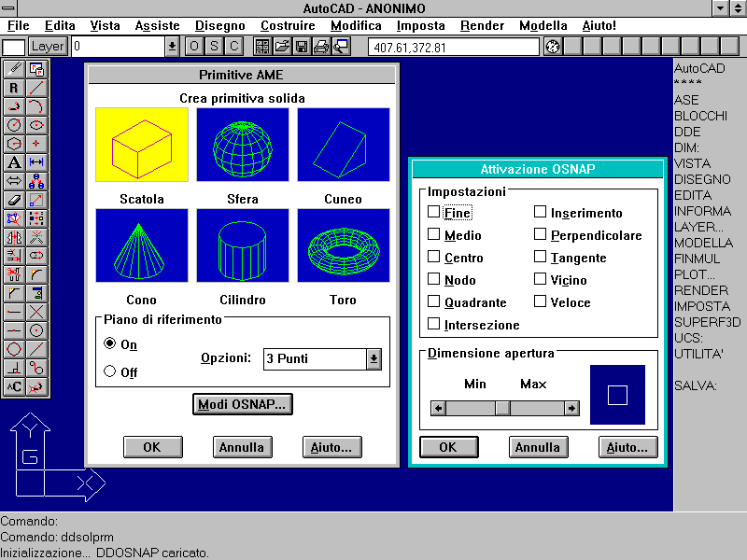Check the Nodo osnap option

click(433, 278)
